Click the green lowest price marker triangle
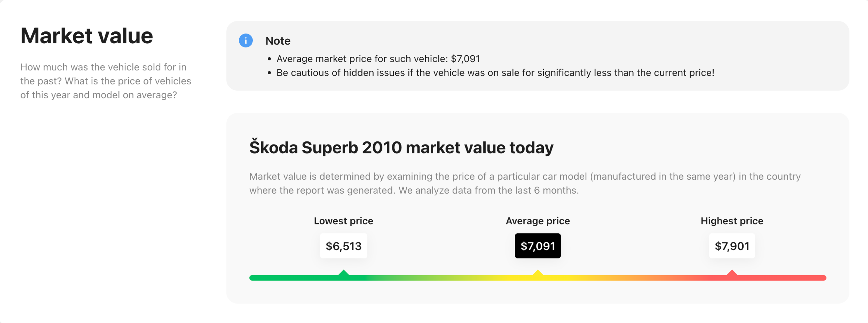 pos(343,273)
